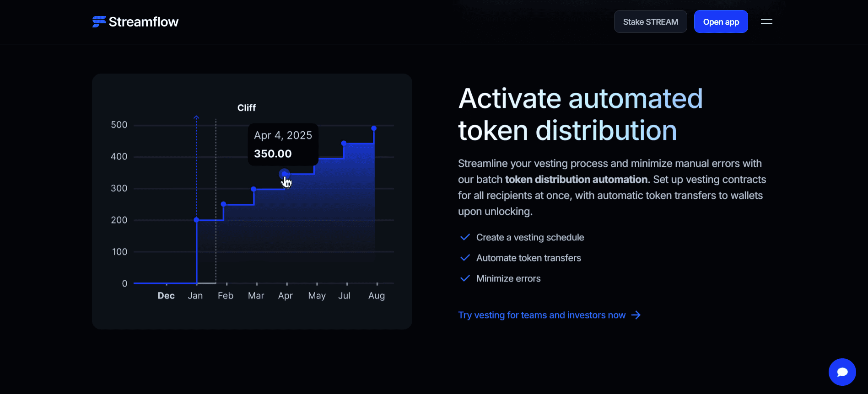Click the checkmark beside Automate token transfers
The width and height of the screenshot is (868, 394).
[x=465, y=258]
